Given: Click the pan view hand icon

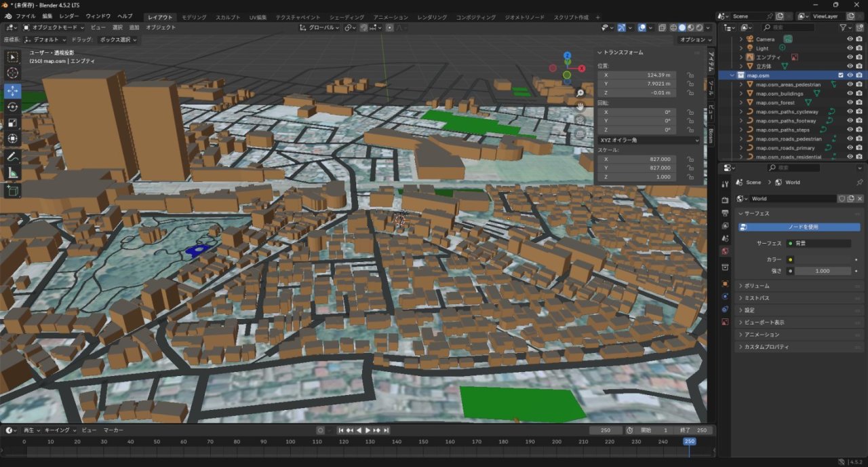Looking at the screenshot, I should (580, 107).
